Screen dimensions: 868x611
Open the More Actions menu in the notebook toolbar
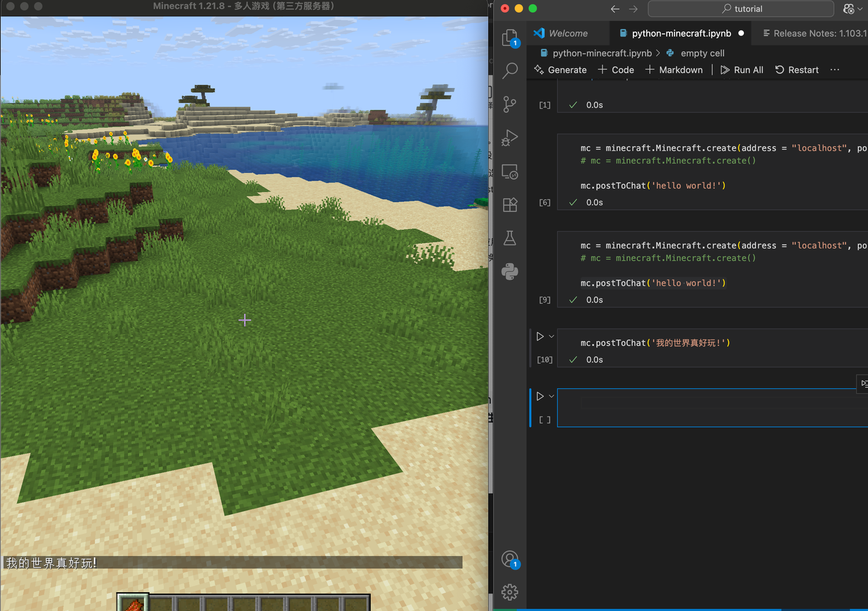coord(834,69)
